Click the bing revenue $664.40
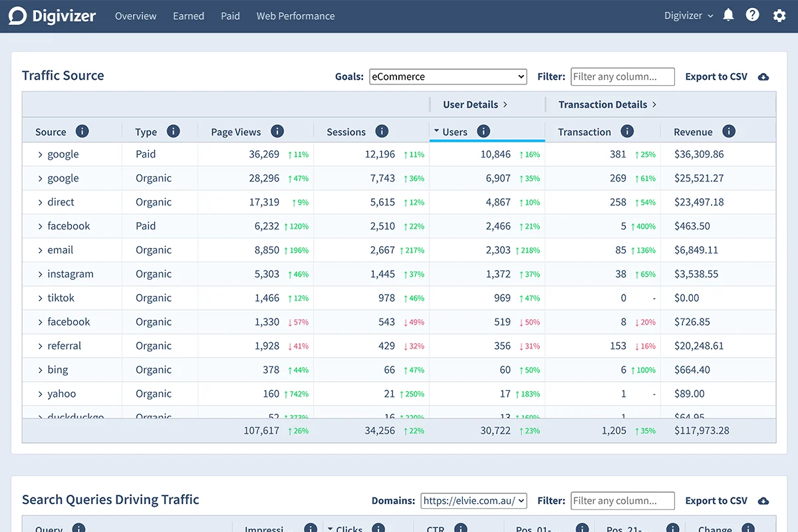This screenshot has width=798, height=532. (x=692, y=370)
